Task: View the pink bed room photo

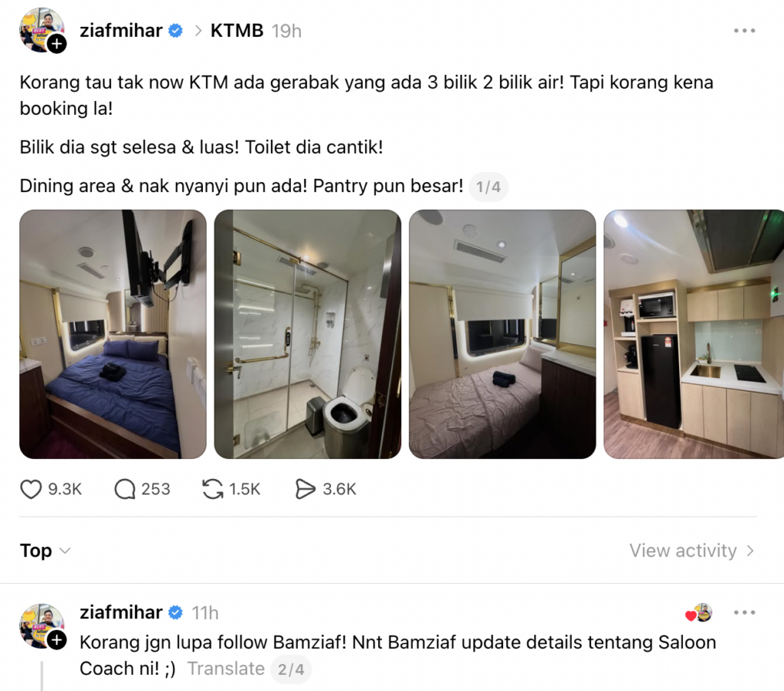Action: coord(502,334)
